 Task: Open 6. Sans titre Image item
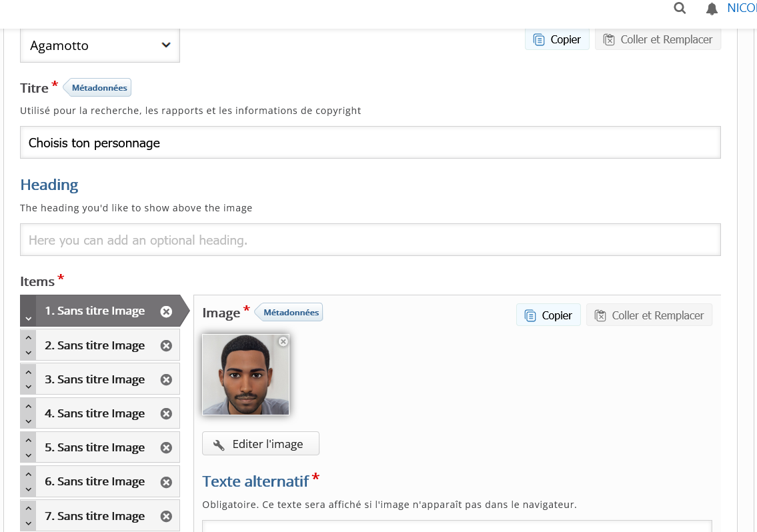coord(95,481)
